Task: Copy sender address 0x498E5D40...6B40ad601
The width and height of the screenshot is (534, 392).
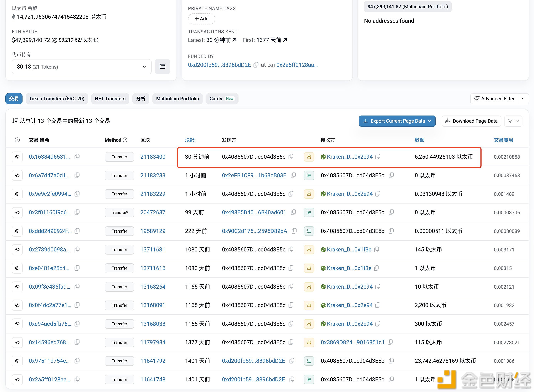Action: pos(293,212)
